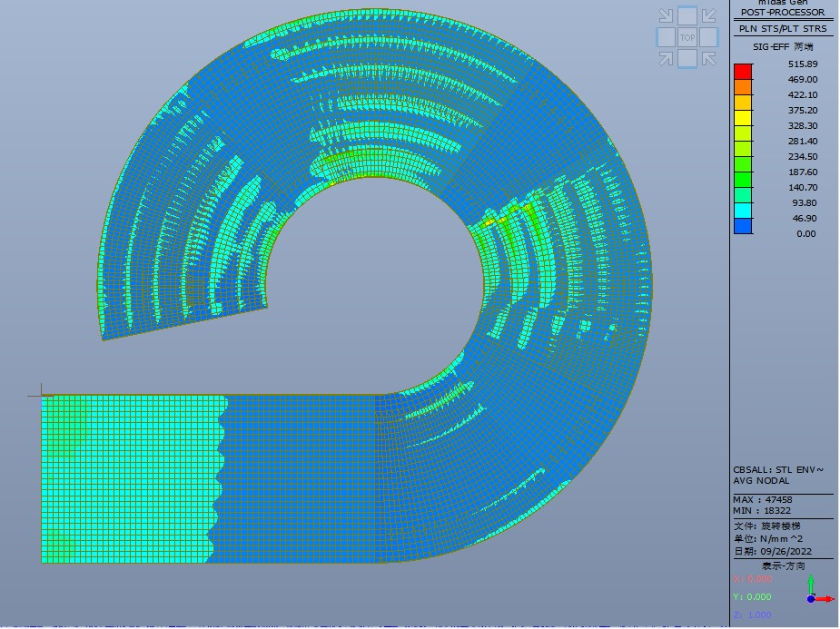
Task: Click the legend value 0.00
Action: pyautogui.click(x=806, y=234)
